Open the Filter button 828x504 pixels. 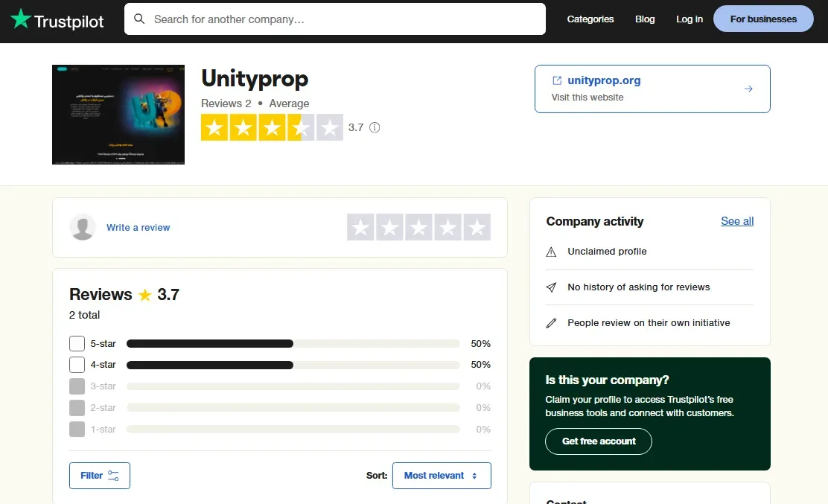click(x=100, y=476)
